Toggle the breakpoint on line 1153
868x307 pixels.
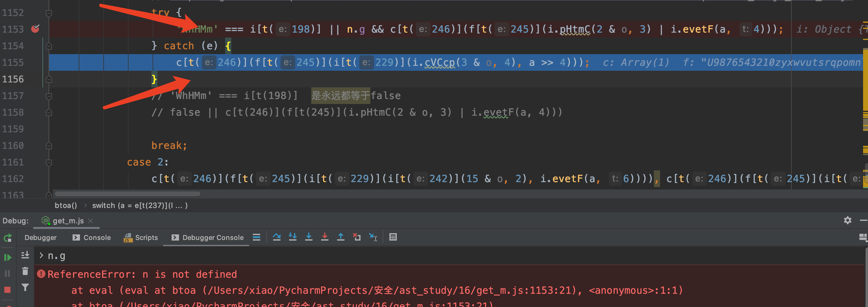pos(35,29)
